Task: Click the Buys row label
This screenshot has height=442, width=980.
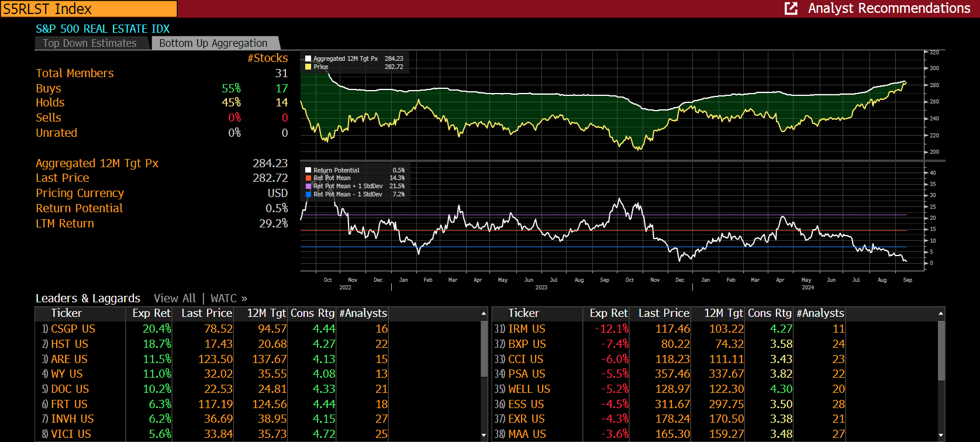Action: click(x=49, y=88)
